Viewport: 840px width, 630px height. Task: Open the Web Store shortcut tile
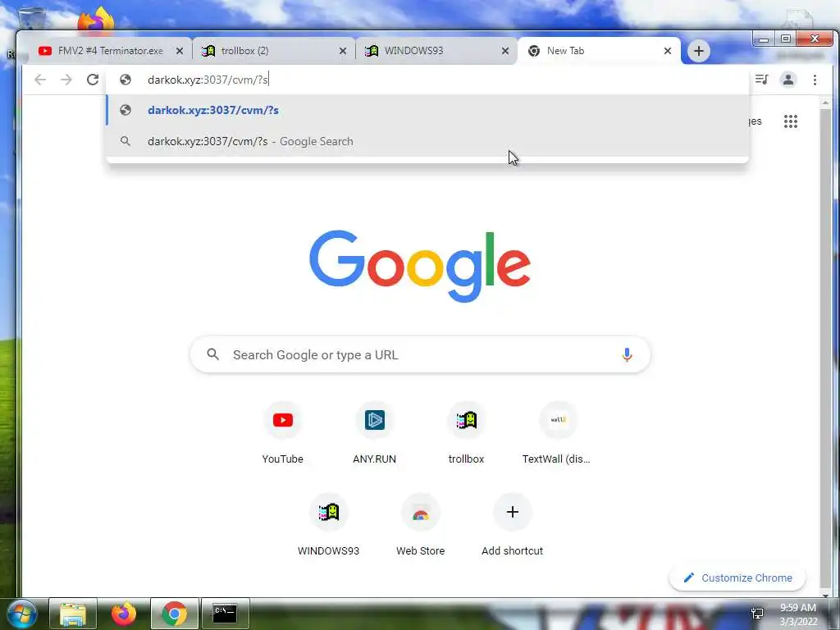(421, 525)
